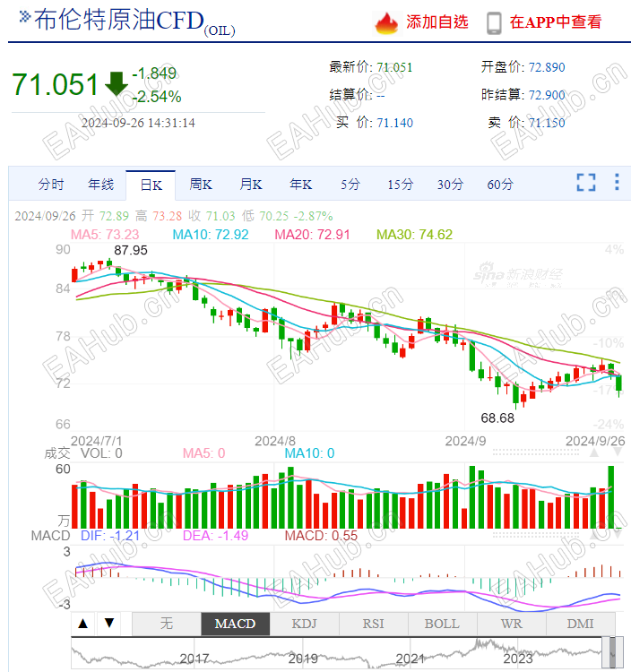Switch to the 5分 interval tab
Screen dimensions: 631x672
[350, 185]
